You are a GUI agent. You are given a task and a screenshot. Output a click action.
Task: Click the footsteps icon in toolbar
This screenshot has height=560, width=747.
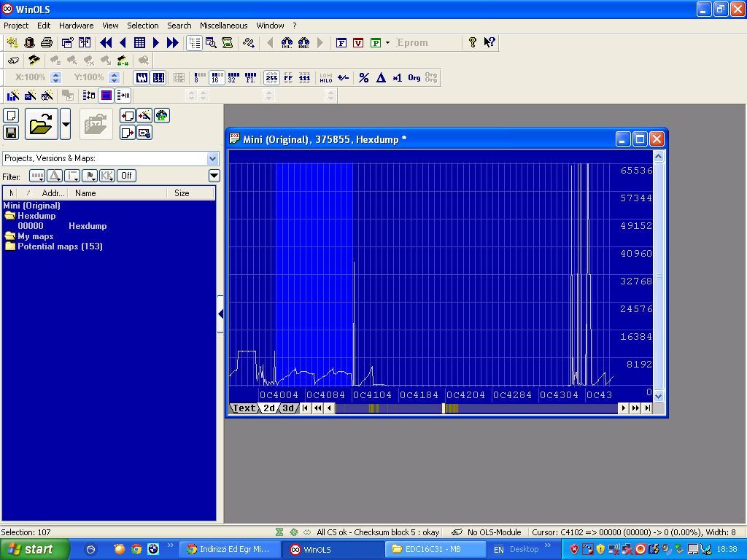(x=248, y=43)
